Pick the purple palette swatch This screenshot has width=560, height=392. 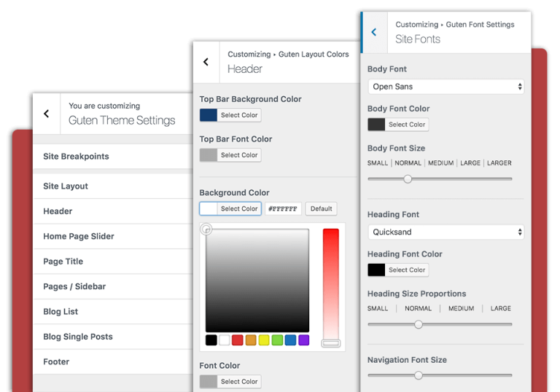click(303, 340)
